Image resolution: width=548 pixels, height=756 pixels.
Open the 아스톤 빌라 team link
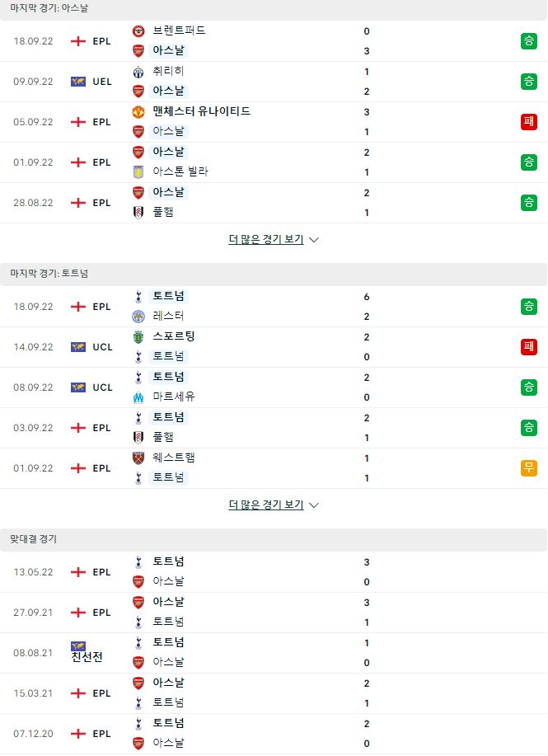click(x=180, y=171)
